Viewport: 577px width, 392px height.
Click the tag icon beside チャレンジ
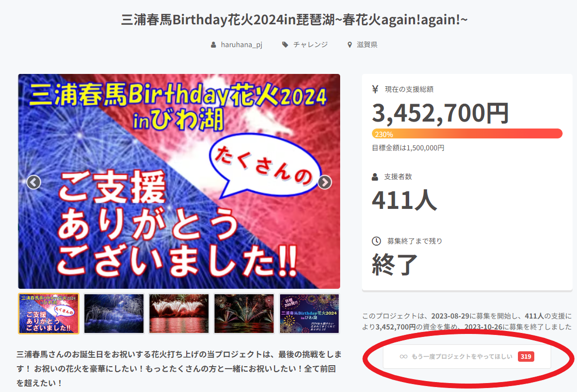[285, 45]
